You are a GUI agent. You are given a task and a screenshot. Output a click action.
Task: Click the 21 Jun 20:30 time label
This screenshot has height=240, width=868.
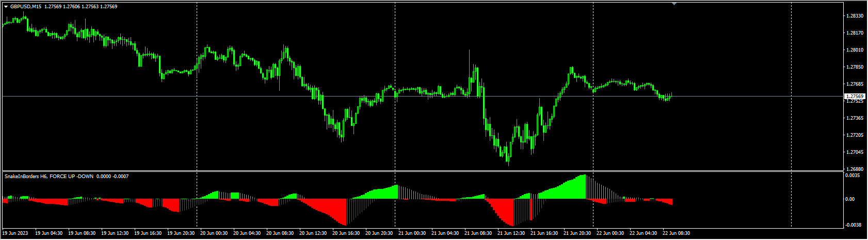(577, 233)
